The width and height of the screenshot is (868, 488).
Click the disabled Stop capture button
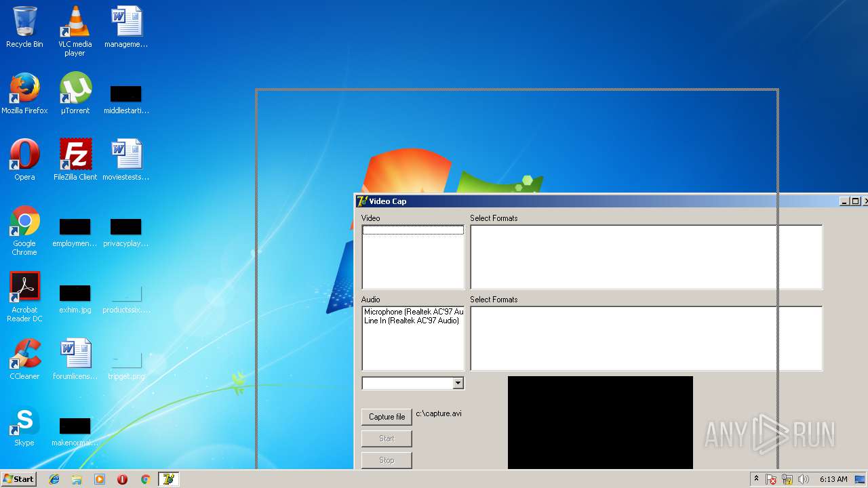click(387, 460)
